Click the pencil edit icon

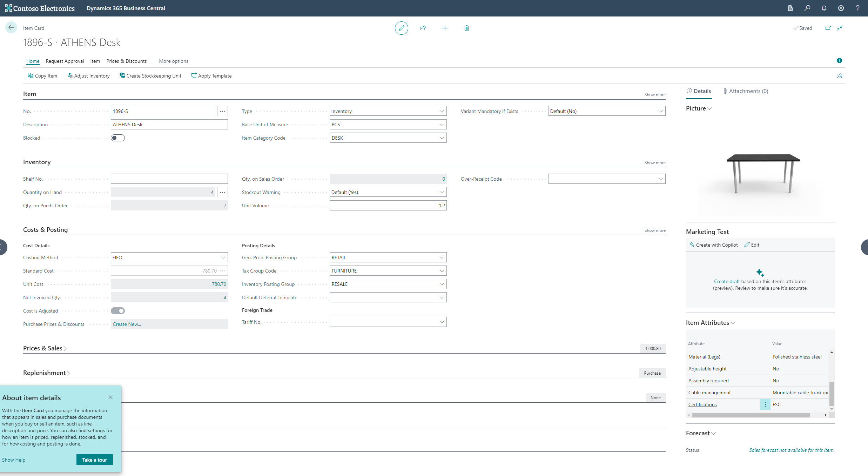coord(401,28)
